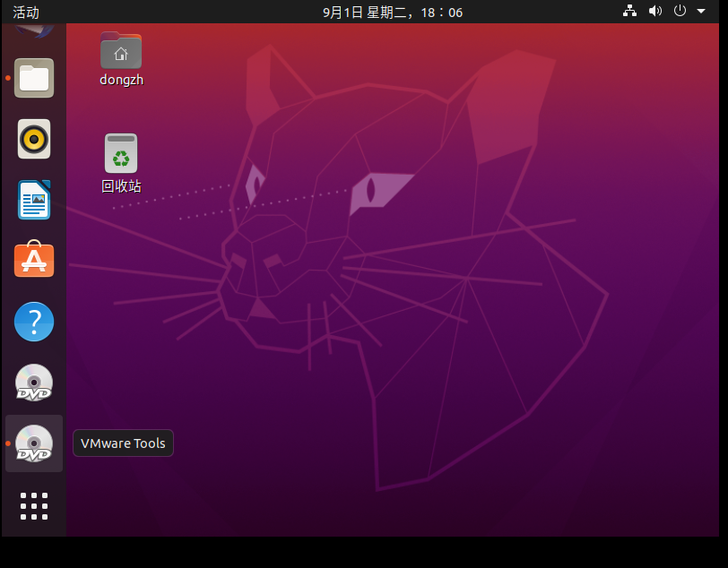Open LibreOffice Writer from the dock
Image resolution: width=728 pixels, height=568 pixels.
point(34,200)
